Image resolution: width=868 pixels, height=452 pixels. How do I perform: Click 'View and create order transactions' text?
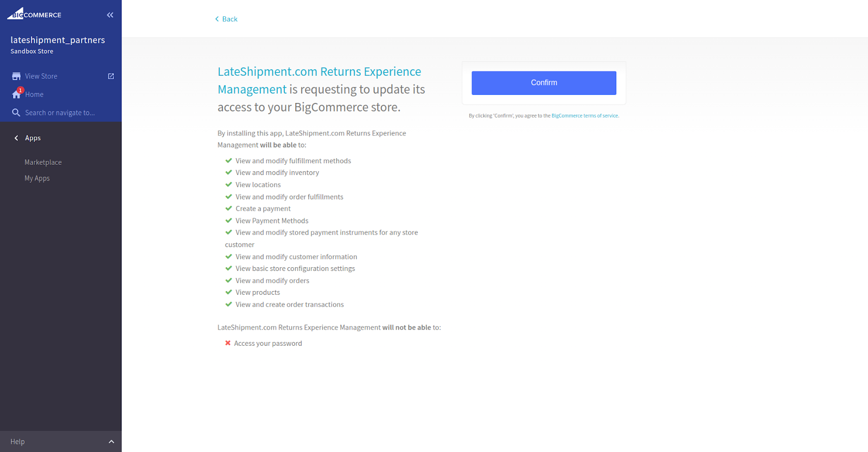tap(290, 305)
